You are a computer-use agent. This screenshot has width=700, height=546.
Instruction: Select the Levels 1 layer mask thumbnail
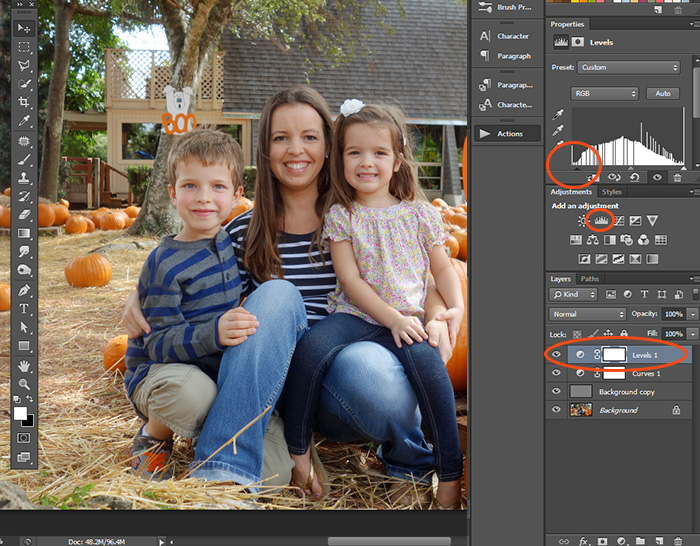[x=614, y=354]
